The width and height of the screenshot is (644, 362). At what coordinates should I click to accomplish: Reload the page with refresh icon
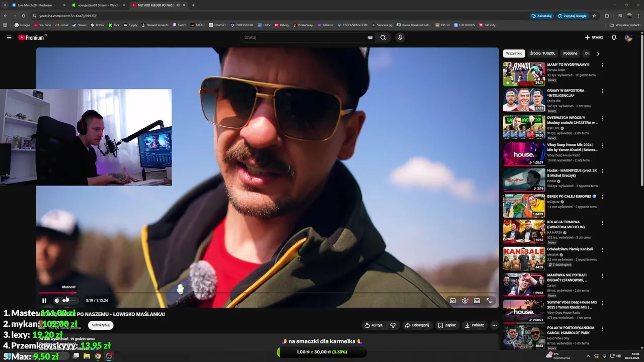[25, 16]
